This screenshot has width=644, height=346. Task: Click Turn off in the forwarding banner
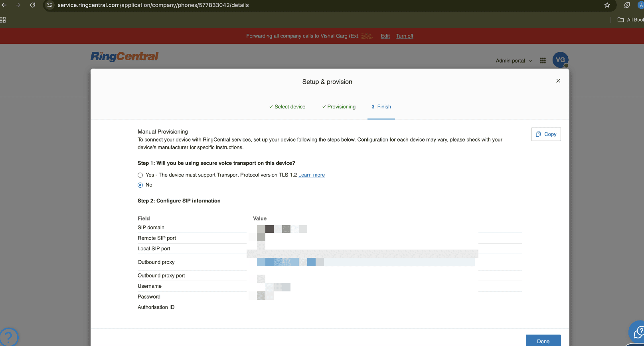(405, 36)
